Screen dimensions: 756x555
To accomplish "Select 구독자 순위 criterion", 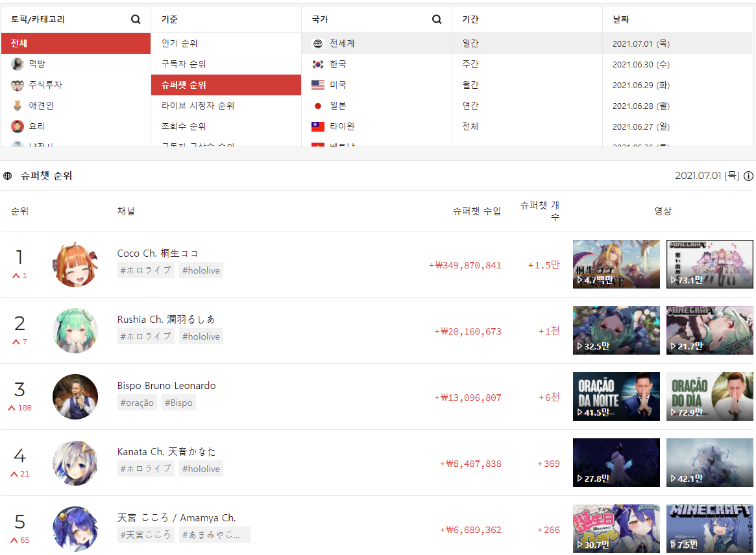I will pyautogui.click(x=226, y=64).
